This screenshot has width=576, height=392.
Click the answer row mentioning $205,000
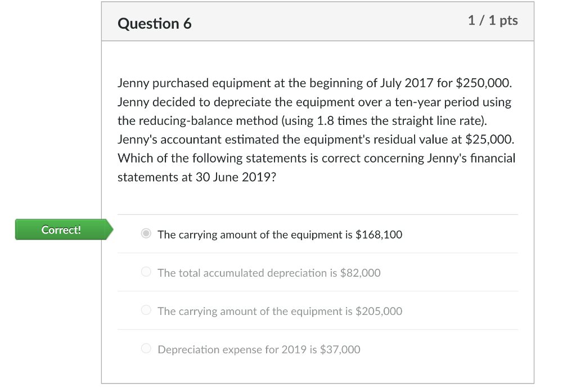pyautogui.click(x=280, y=311)
